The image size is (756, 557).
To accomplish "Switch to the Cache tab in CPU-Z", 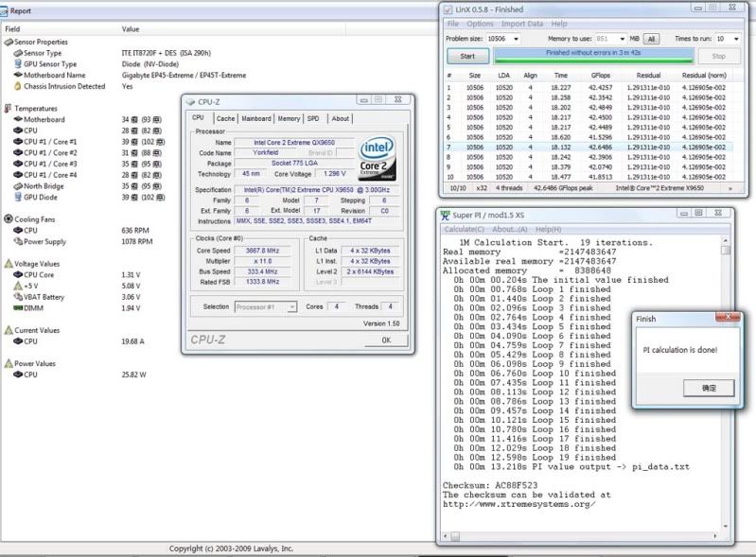I will (x=225, y=118).
